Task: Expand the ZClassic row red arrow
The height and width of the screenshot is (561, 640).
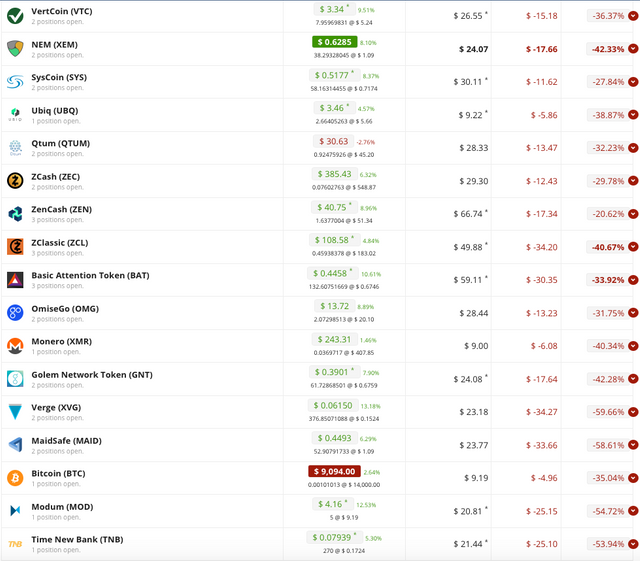Action: click(633, 247)
